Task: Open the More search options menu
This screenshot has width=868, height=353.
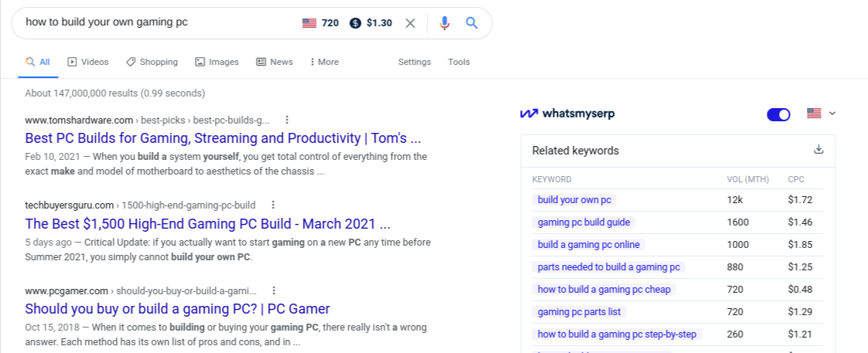Action: tap(325, 62)
